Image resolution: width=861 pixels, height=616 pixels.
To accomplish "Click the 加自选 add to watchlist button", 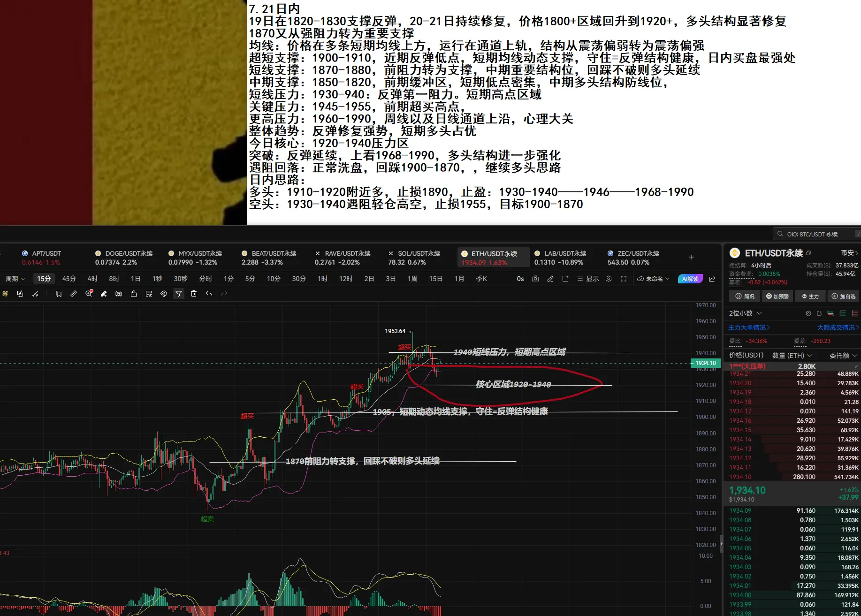I will [x=843, y=297].
